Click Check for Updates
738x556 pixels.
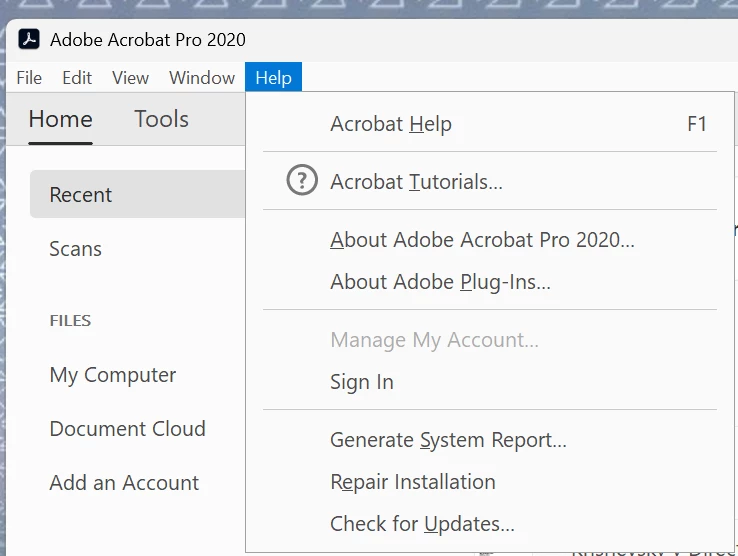click(x=422, y=524)
